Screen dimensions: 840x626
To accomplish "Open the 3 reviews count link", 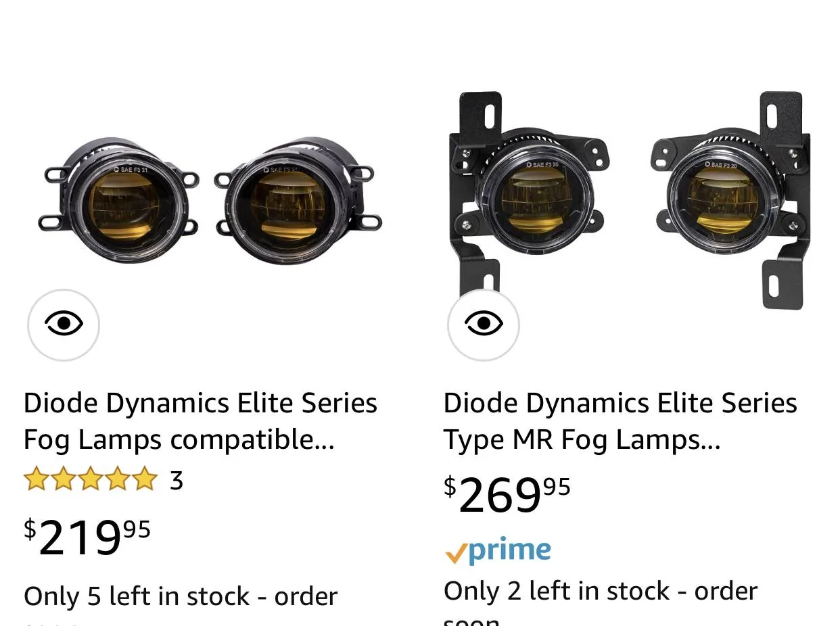I will pyautogui.click(x=176, y=481).
